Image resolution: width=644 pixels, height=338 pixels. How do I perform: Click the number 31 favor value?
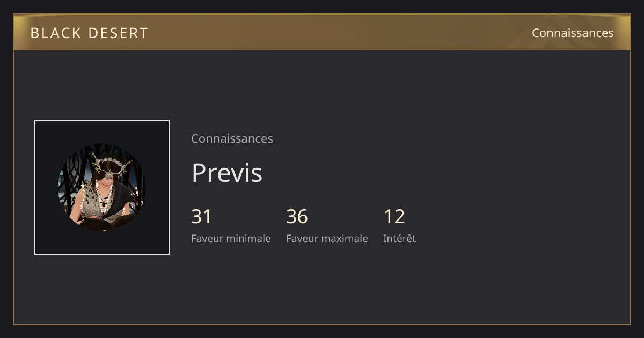coord(202,217)
